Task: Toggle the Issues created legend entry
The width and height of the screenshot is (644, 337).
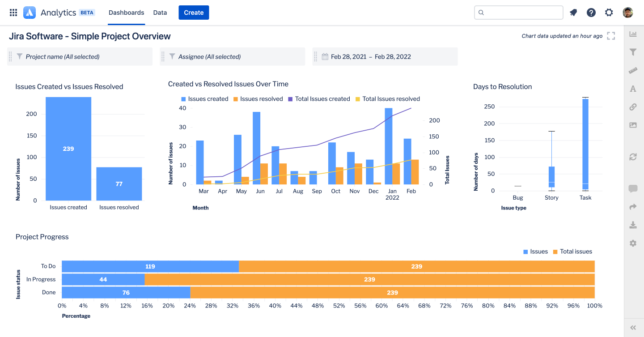Action: (204, 98)
